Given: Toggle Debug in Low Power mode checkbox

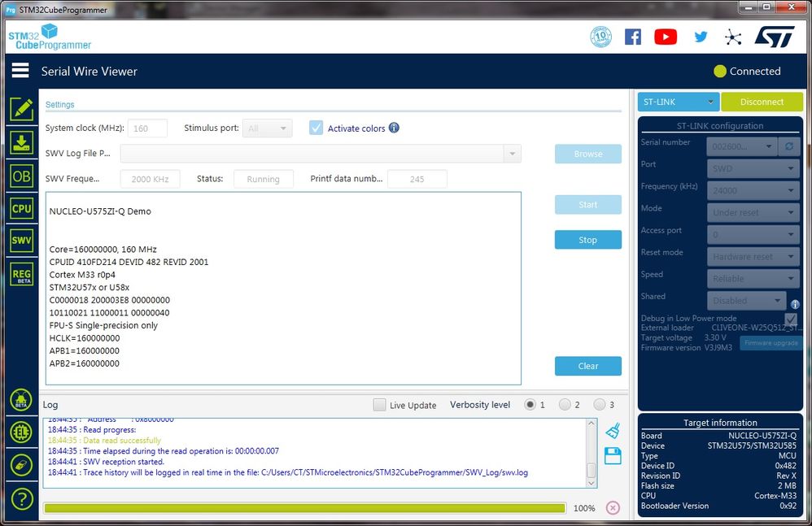Looking at the screenshot, I should tap(791, 319).
